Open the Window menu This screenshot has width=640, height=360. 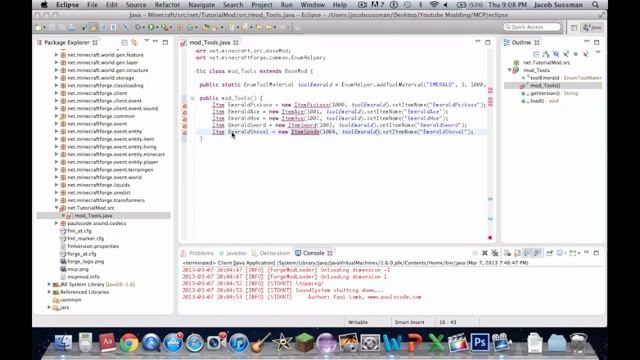point(312,5)
